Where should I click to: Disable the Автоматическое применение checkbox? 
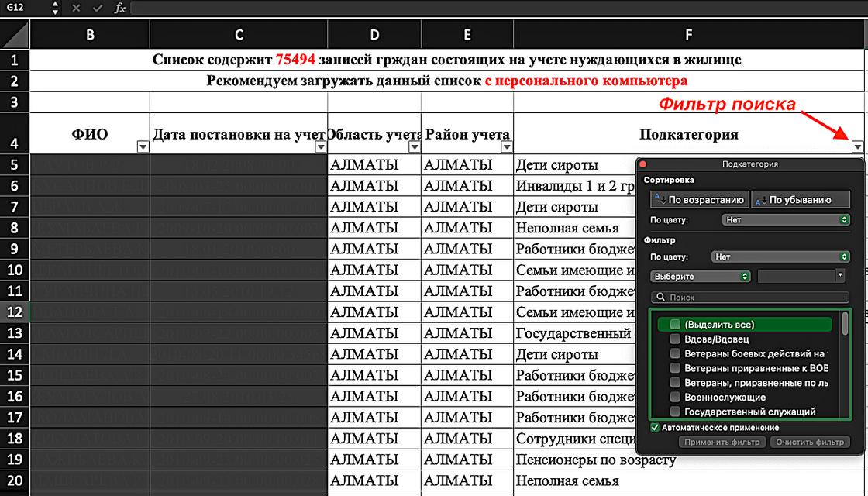655,427
